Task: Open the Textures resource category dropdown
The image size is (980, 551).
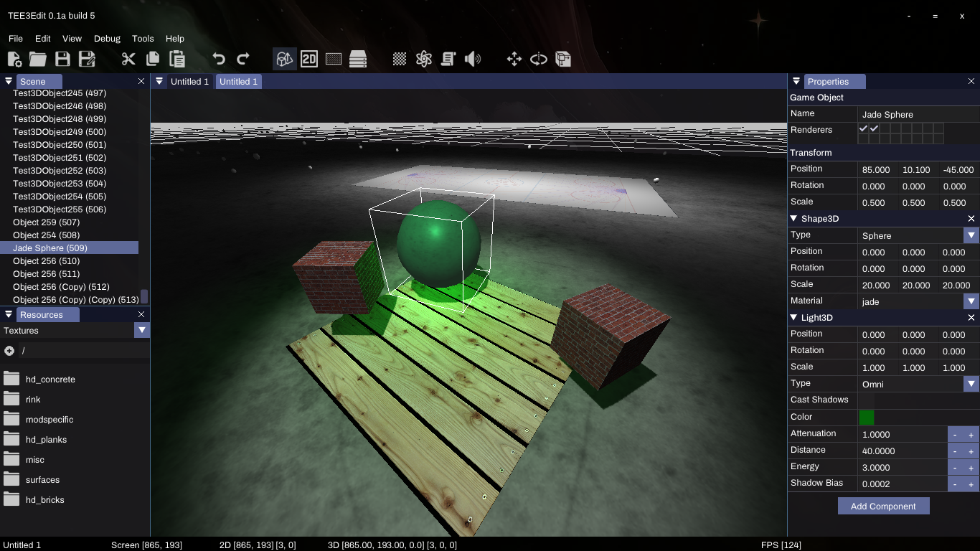Action: click(142, 330)
